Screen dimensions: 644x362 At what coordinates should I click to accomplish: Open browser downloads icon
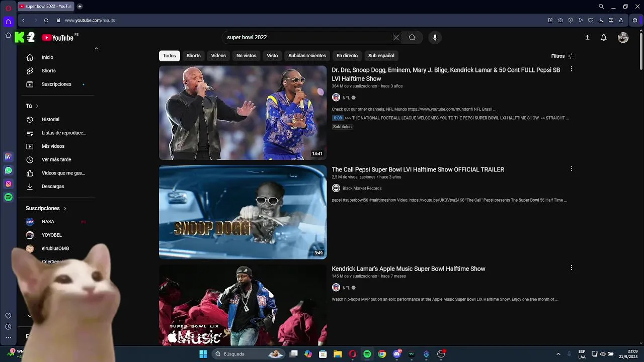click(x=601, y=20)
